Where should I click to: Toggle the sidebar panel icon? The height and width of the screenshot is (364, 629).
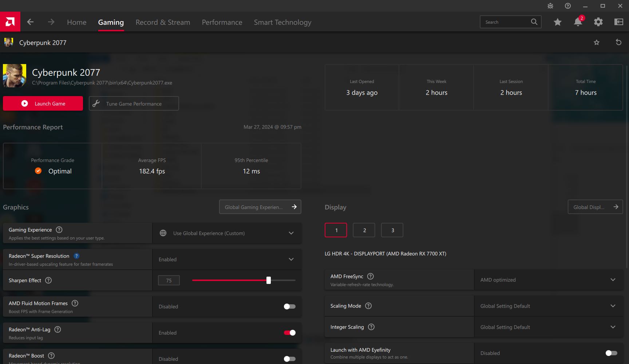point(619,22)
